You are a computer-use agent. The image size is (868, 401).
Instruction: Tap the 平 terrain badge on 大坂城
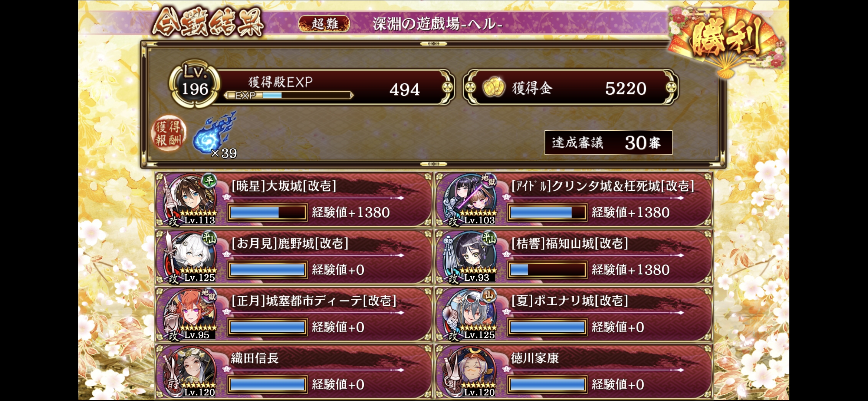point(209,181)
